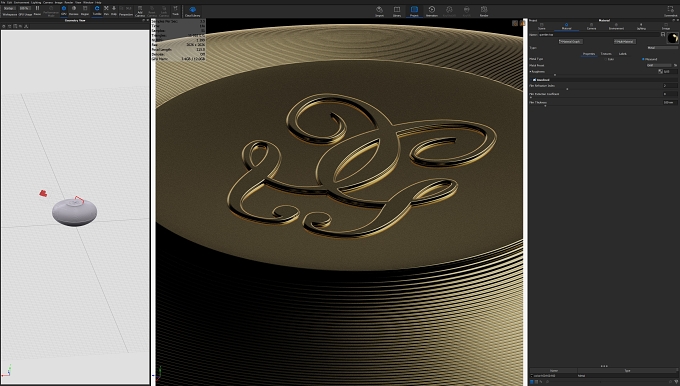Adjust the Film Refraction Index slider handle
The width and height of the screenshot is (680, 386).
click(567, 89)
